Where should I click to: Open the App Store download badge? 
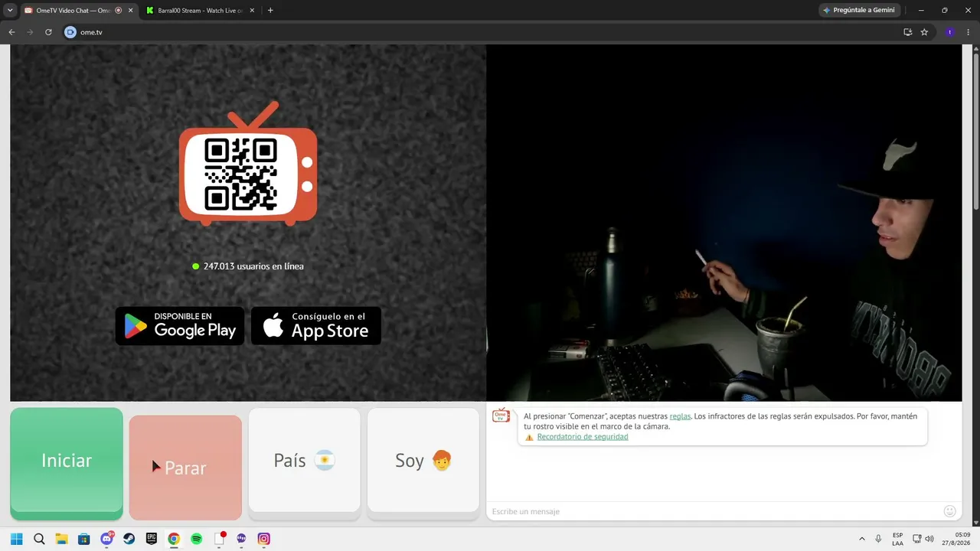[x=316, y=326]
